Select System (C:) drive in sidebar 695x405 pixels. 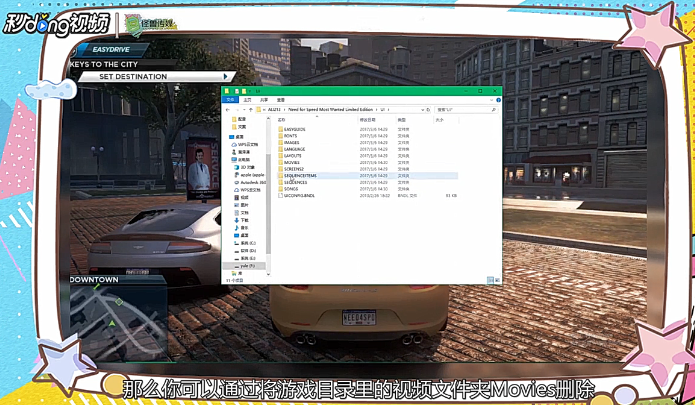(245, 243)
